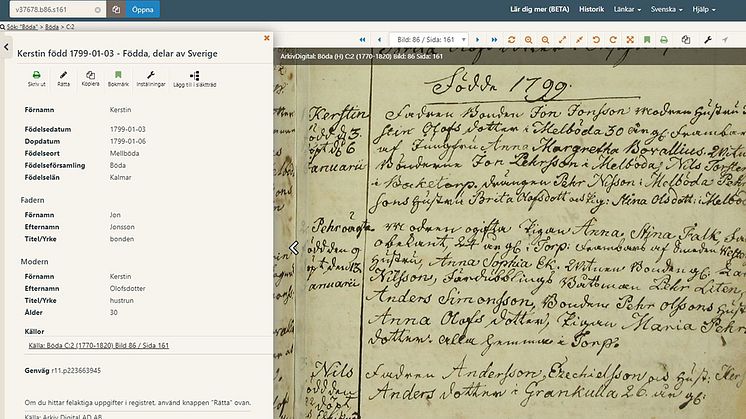This screenshot has height=419, width=746.
Task: Go to next image with right arrow
Action: 478,40
